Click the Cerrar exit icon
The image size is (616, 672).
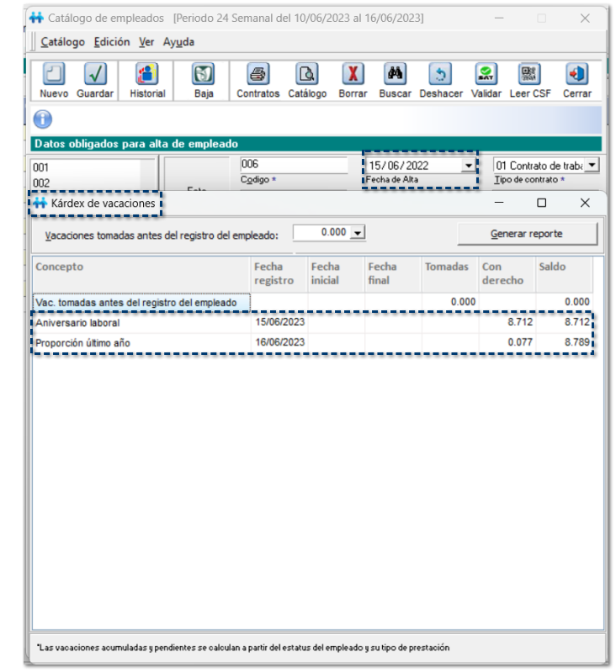(576, 74)
